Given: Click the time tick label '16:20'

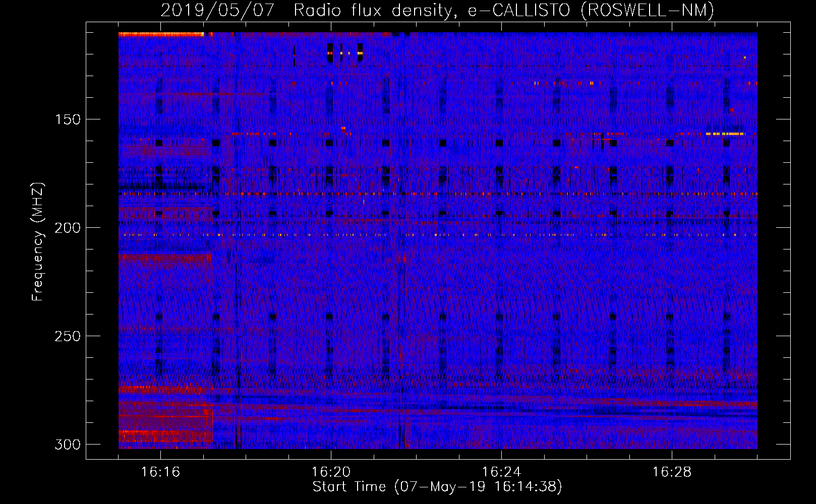Looking at the screenshot, I should click(331, 472).
